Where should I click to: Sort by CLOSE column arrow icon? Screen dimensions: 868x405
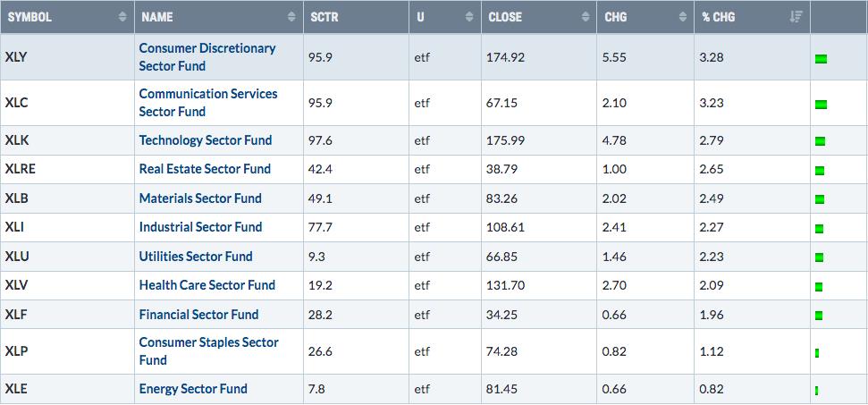586,17
